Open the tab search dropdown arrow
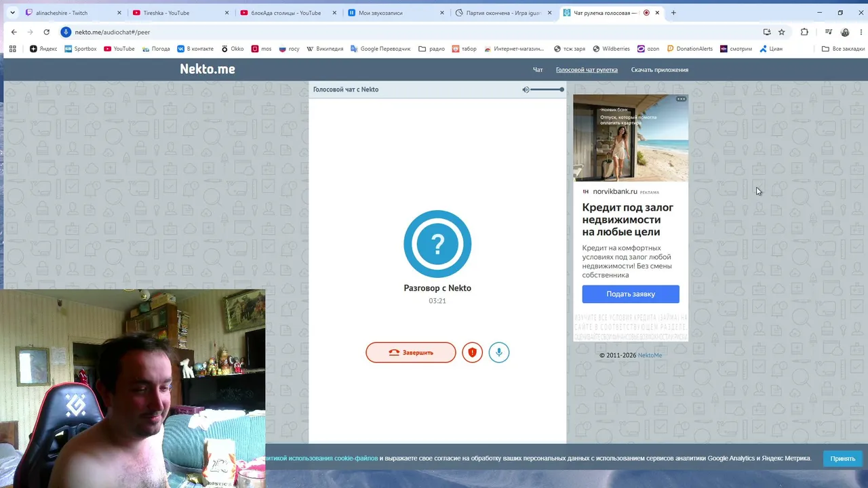This screenshot has height=488, width=868. tap(12, 13)
